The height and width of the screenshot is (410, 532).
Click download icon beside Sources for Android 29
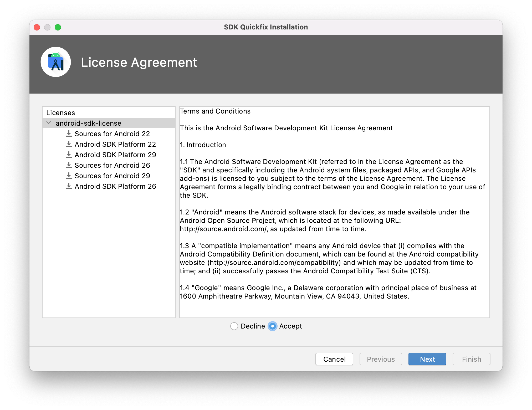69,176
